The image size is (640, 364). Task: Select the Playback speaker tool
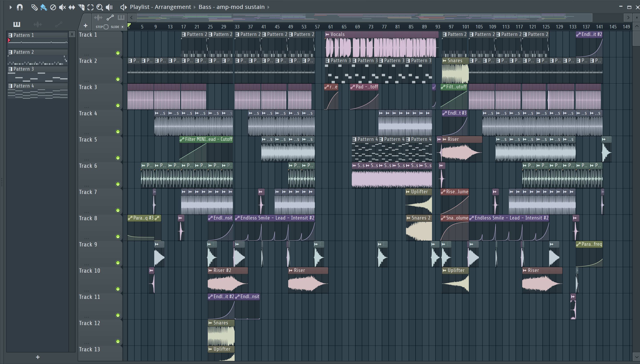click(x=109, y=7)
